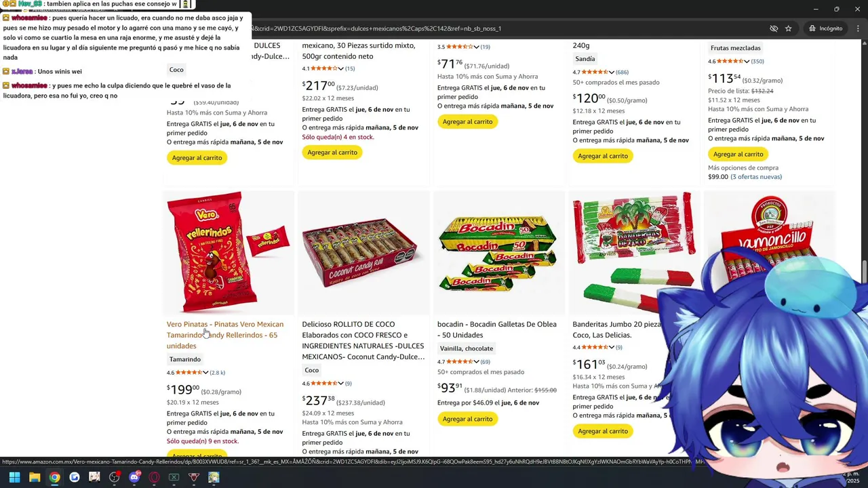Select the Vainilla, chocolate variant option
Viewport: 868px width, 488px height.
[467, 348]
